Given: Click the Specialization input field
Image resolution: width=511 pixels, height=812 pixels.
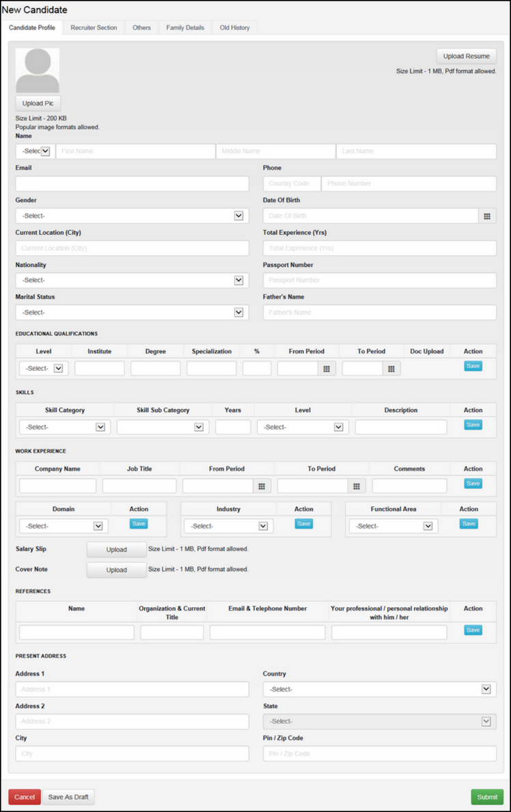Looking at the screenshot, I should click(212, 368).
